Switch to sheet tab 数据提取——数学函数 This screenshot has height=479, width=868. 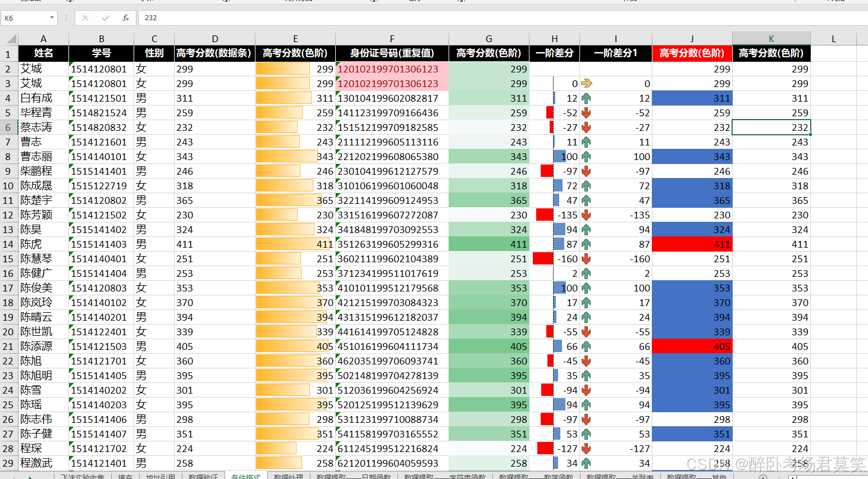536,476
